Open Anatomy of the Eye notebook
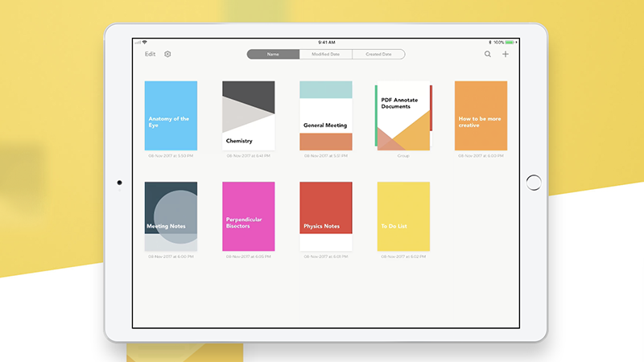Viewport: 644px width, 362px height. (x=171, y=116)
